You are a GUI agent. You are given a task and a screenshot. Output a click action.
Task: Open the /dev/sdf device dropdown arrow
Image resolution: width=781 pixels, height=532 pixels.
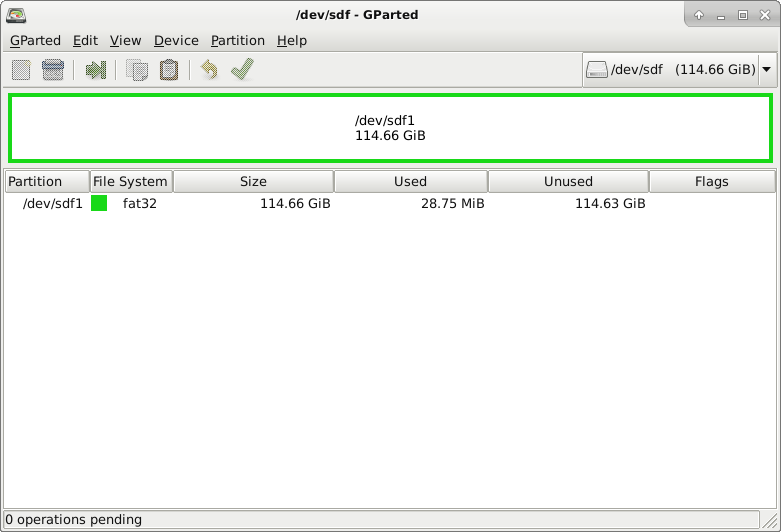click(767, 69)
